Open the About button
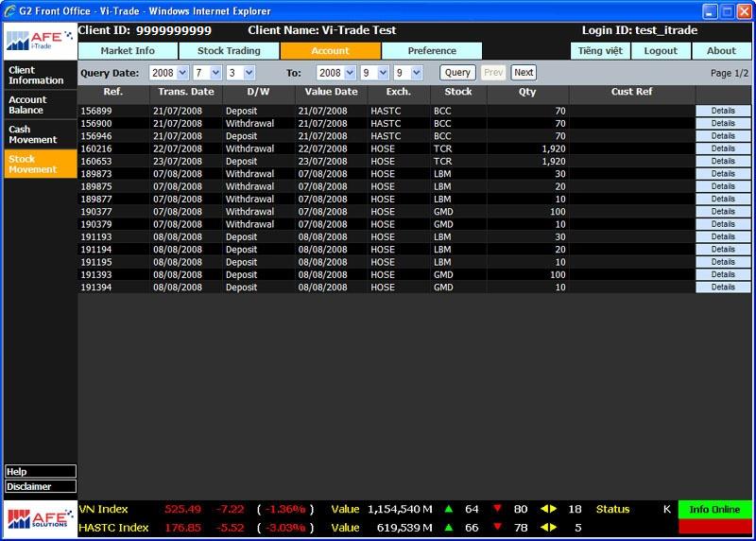Image resolution: width=756 pixels, height=541 pixels. coord(721,51)
